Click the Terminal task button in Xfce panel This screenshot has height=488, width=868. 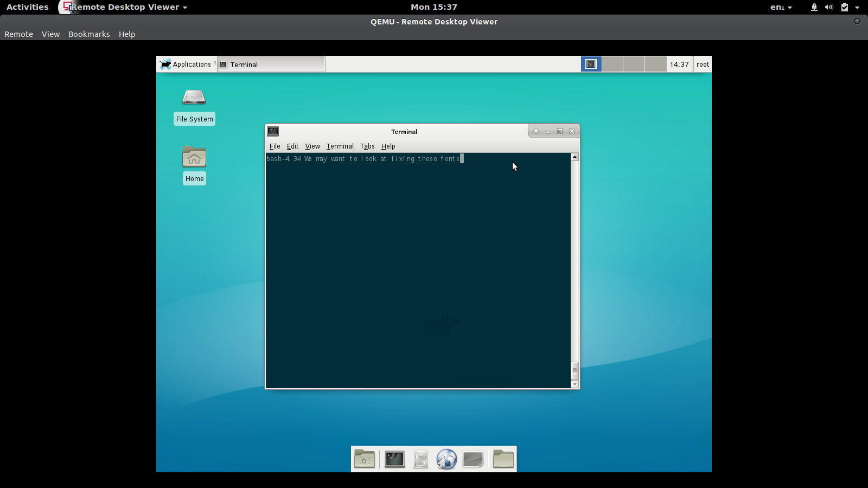[271, 65]
